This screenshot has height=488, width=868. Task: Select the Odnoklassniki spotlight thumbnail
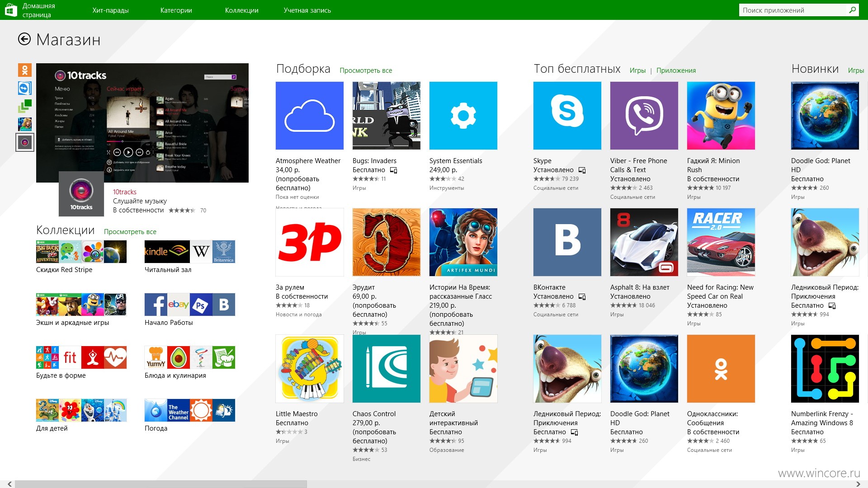(x=25, y=70)
